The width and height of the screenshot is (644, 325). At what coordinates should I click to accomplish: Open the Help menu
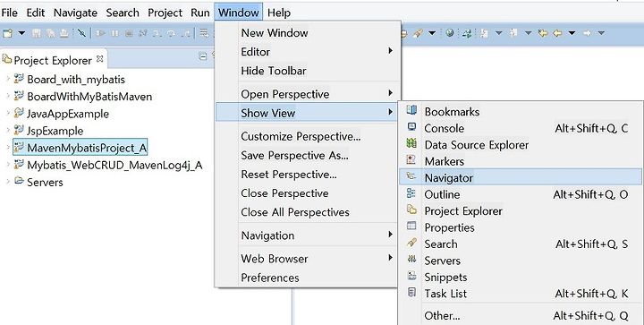pos(279,13)
